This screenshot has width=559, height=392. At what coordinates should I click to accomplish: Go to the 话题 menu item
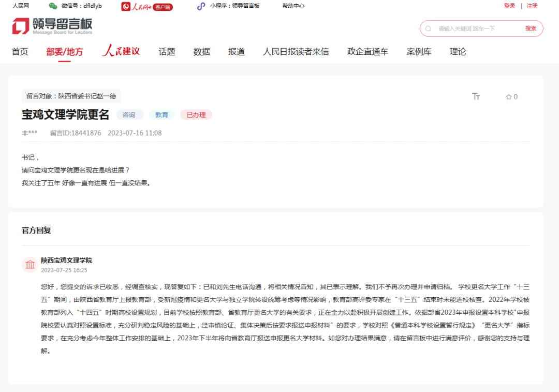(x=167, y=52)
